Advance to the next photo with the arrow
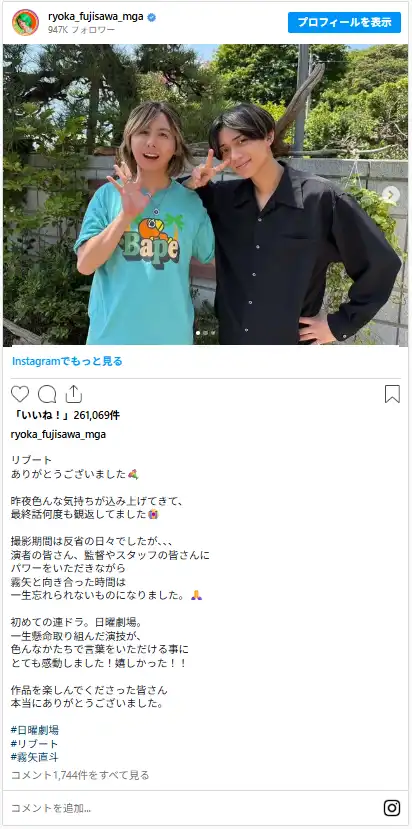 click(x=391, y=195)
